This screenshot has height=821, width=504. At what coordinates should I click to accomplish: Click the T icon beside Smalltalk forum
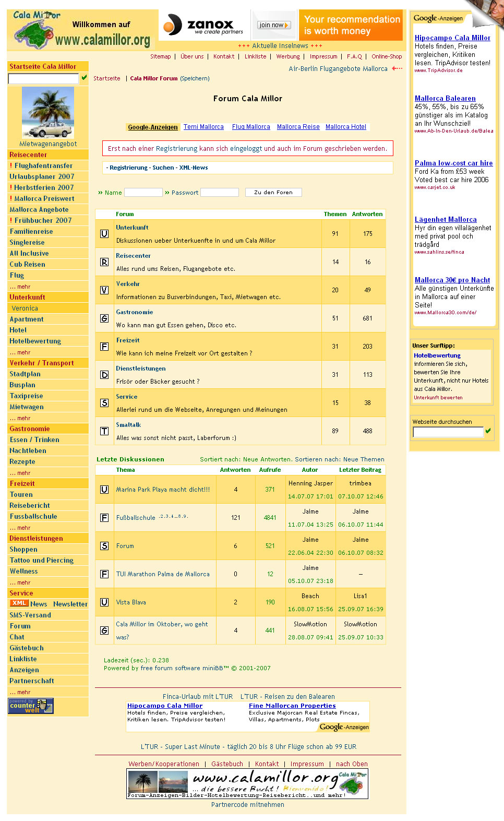pos(104,431)
